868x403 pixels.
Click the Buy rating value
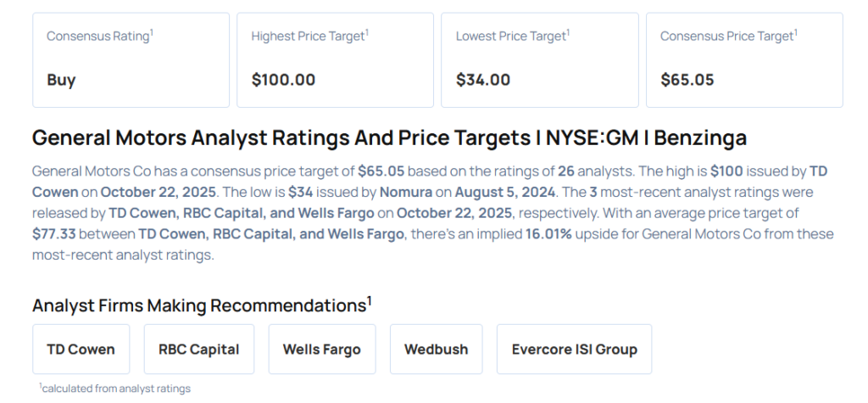tap(61, 80)
